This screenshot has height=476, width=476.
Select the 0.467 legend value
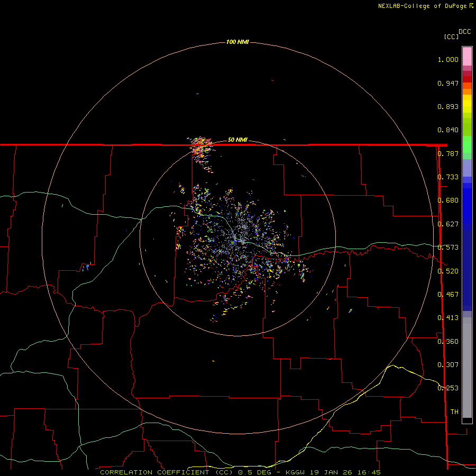(448, 295)
